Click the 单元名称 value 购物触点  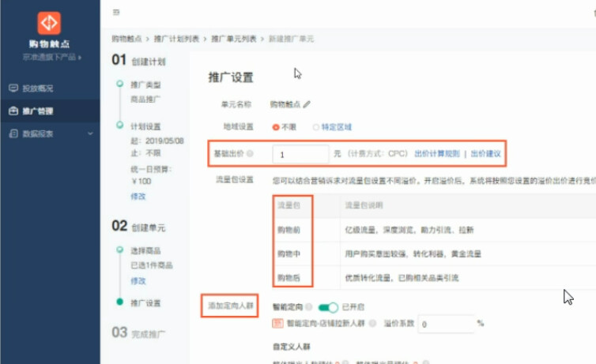[285, 104]
